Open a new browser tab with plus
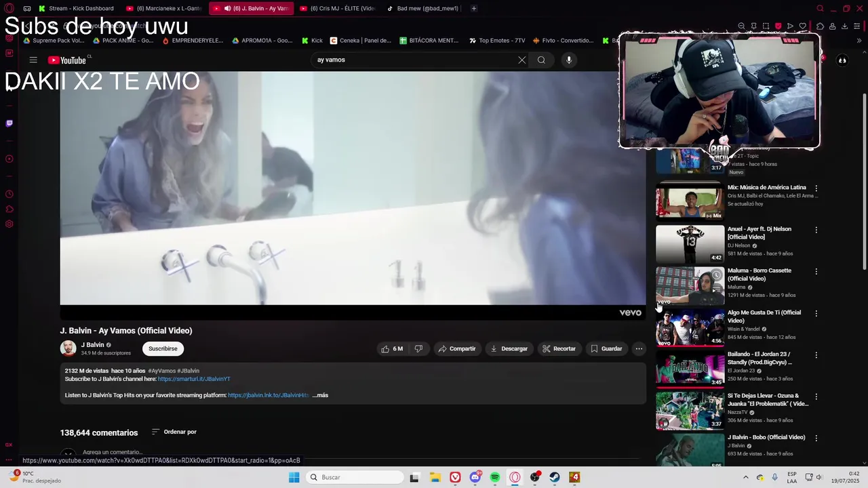This screenshot has width=868, height=488. coord(473,8)
